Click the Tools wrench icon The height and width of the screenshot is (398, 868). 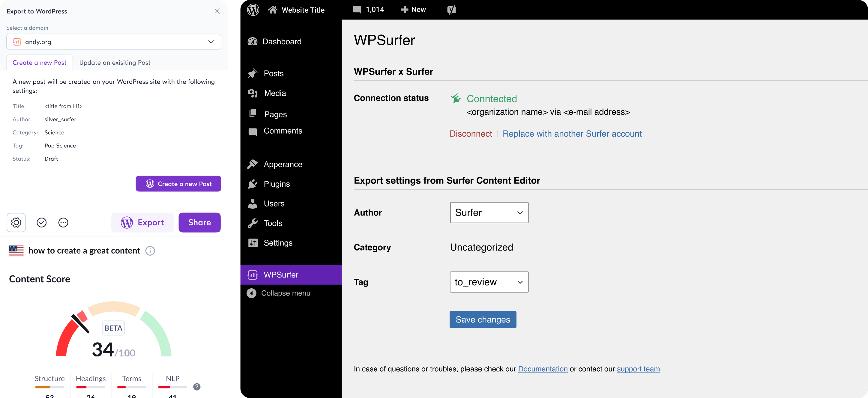[x=252, y=223]
